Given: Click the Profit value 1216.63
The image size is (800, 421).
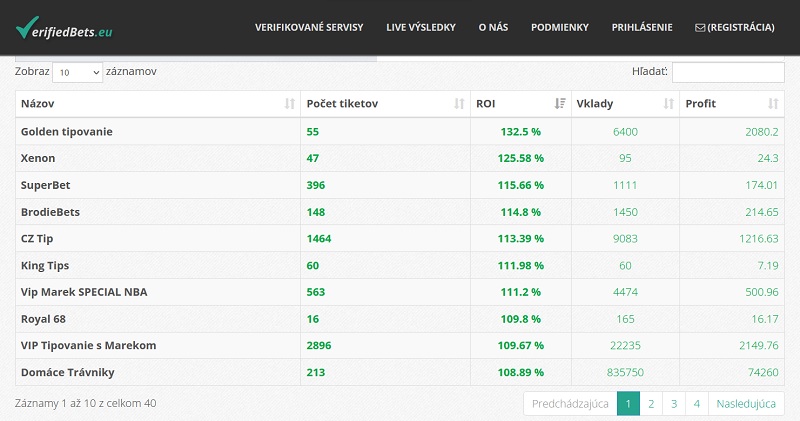Looking at the screenshot, I should tap(759, 239).
